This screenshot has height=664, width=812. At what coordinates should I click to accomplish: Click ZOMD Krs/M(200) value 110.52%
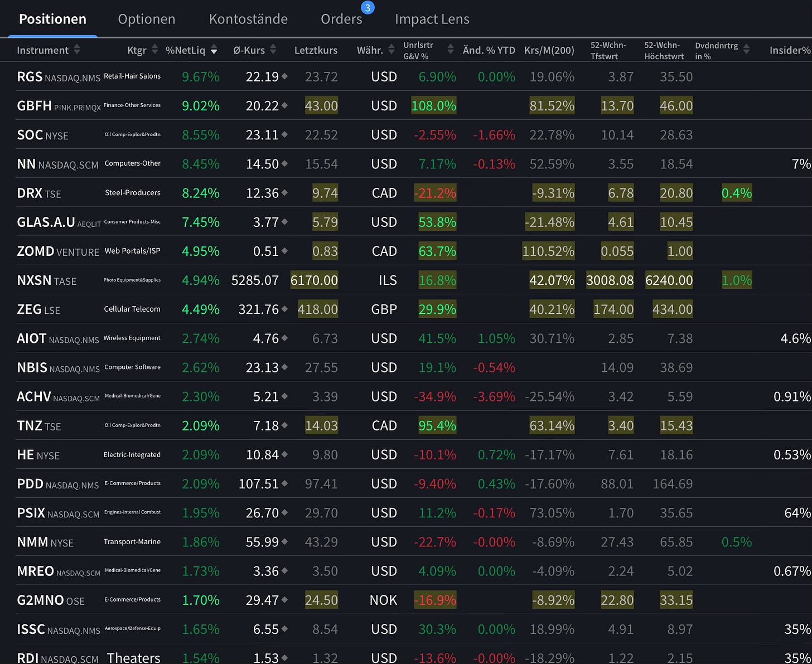pyautogui.click(x=548, y=251)
